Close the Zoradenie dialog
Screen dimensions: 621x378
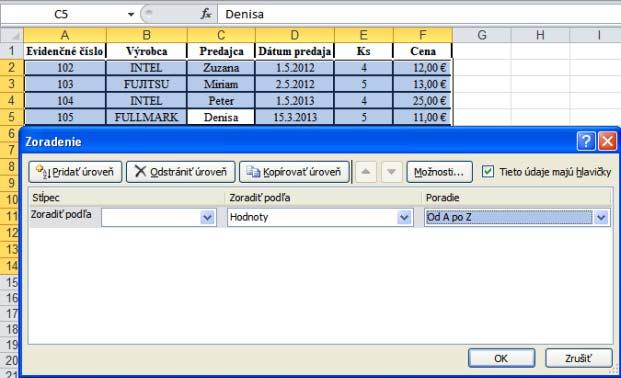[608, 141]
